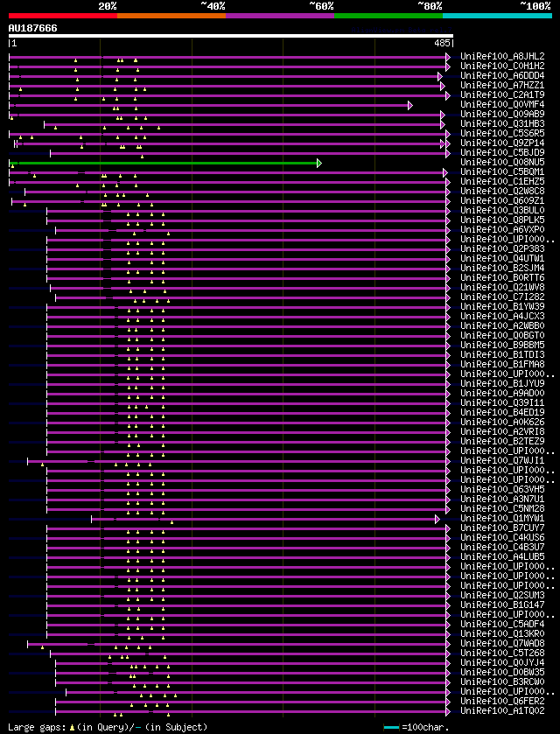Image resolution: width=560 pixels, height=734 pixels.
Task: Click the cyan 100char scale bar
Action: point(391,728)
